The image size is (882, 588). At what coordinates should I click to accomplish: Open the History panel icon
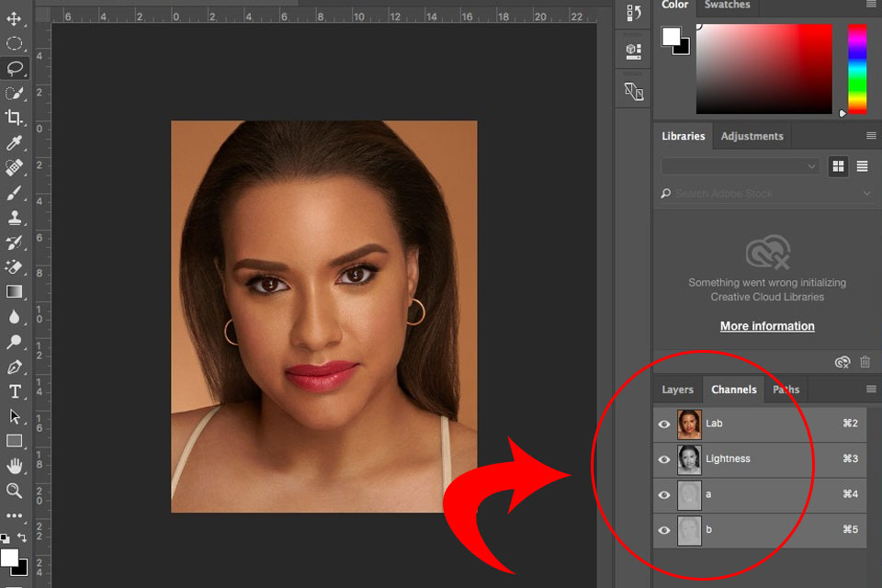tap(634, 13)
